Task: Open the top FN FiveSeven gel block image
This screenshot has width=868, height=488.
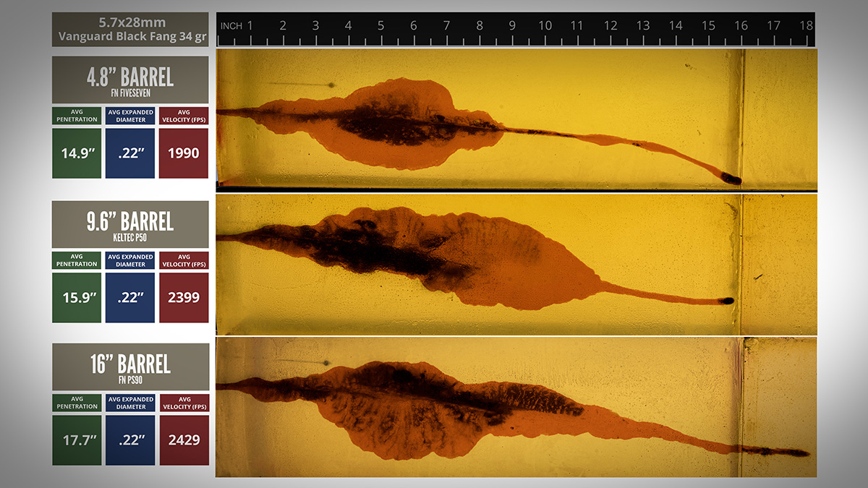Action: tap(516, 119)
